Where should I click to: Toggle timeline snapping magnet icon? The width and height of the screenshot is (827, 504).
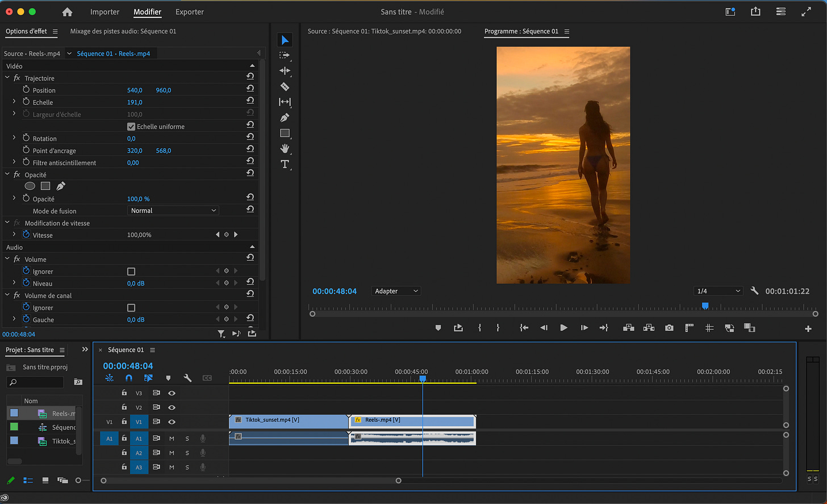(x=129, y=378)
